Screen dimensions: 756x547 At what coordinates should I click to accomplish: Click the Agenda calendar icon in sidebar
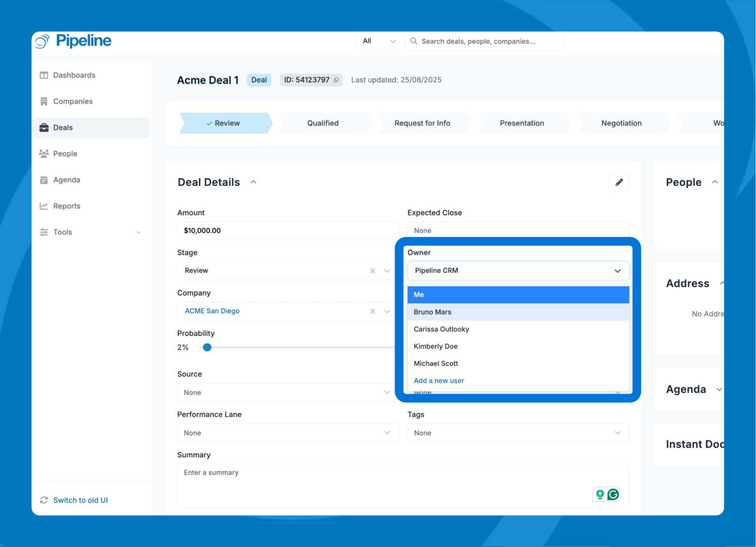tap(44, 180)
